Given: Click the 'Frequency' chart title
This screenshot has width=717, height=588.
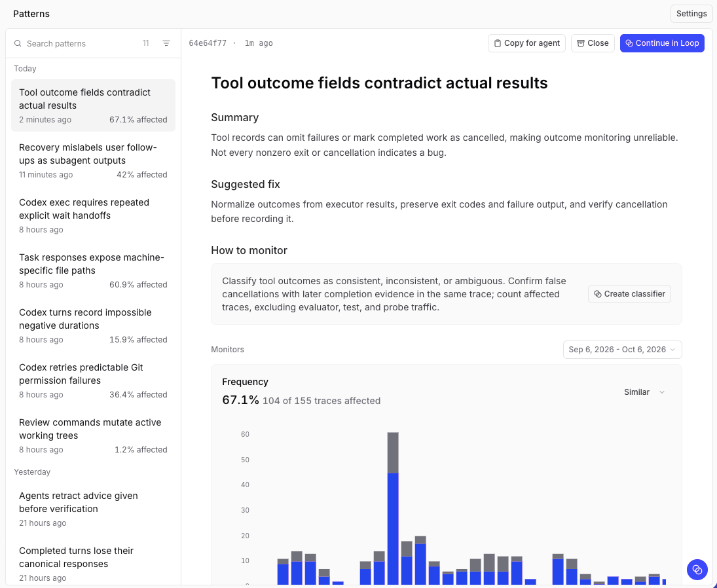Looking at the screenshot, I should tap(245, 382).
